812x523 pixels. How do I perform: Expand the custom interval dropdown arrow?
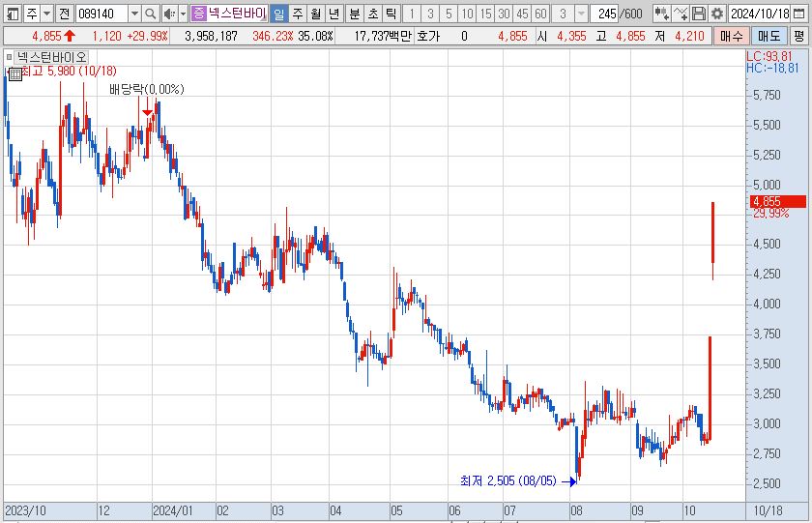click(x=582, y=14)
